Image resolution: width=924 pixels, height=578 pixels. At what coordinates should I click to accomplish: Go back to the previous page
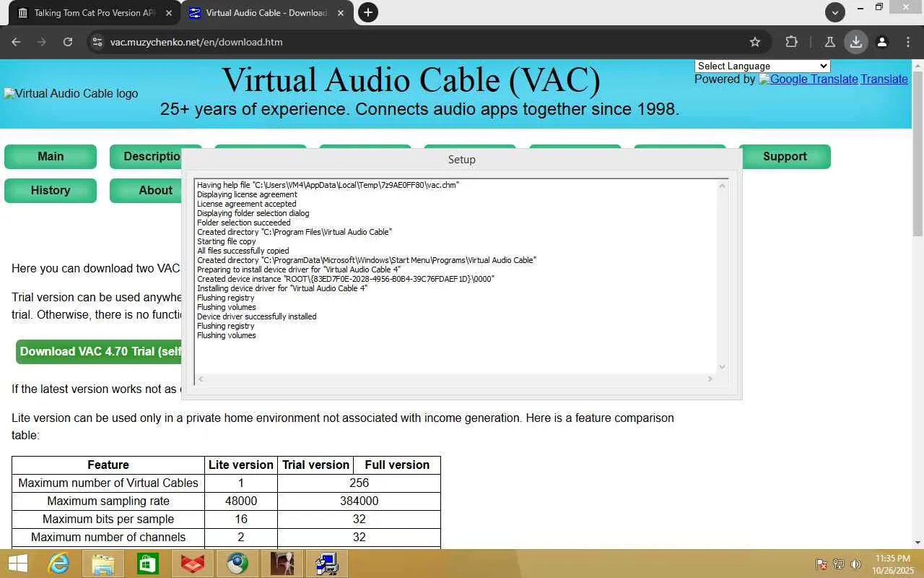(16, 42)
